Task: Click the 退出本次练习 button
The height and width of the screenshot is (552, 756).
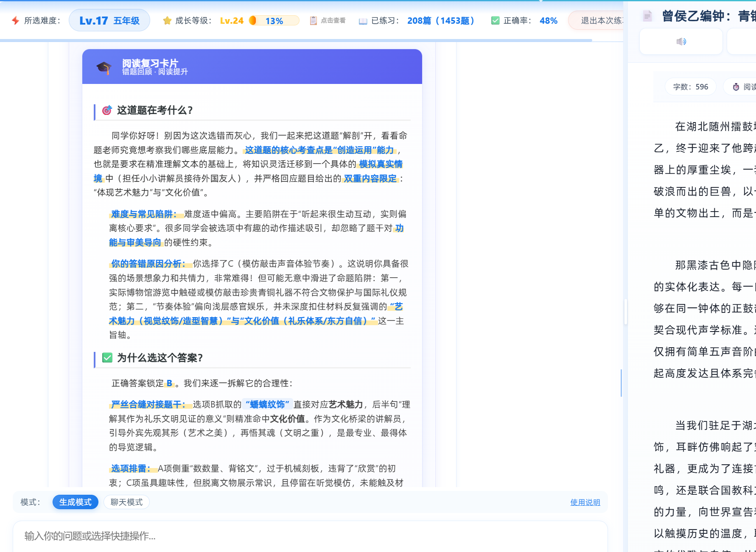Action: (596, 20)
